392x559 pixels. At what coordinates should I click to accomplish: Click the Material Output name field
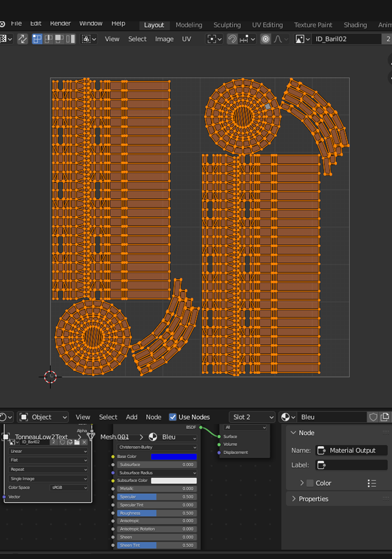352,450
